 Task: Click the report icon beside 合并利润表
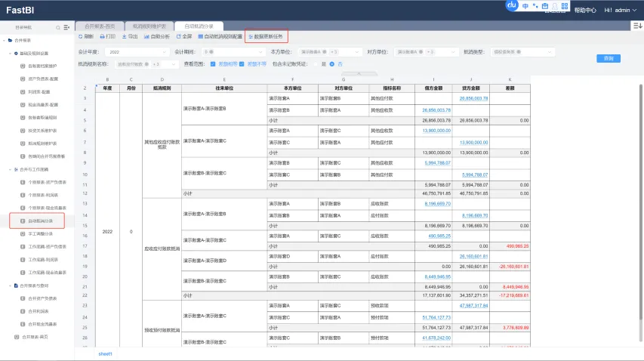click(23, 311)
